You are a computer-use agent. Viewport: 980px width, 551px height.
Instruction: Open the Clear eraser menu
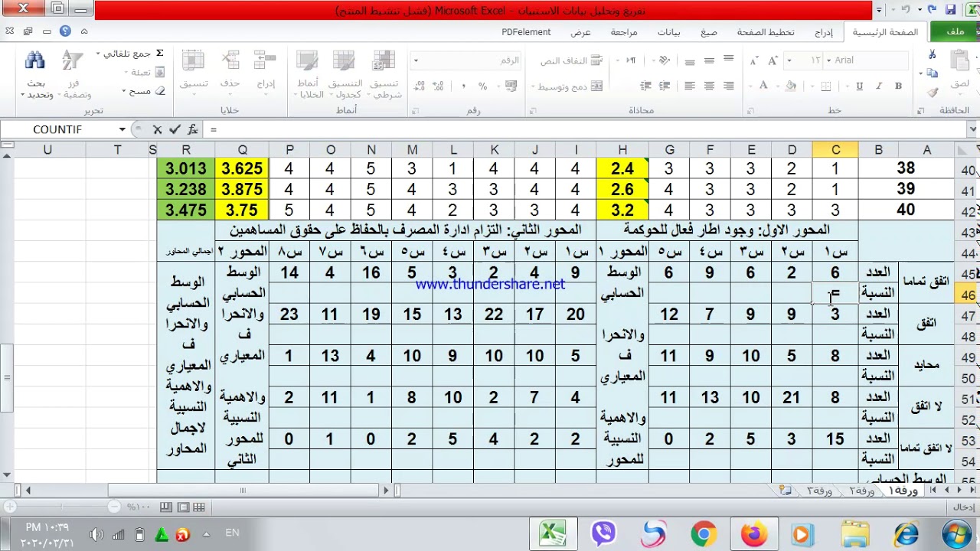[x=145, y=90]
